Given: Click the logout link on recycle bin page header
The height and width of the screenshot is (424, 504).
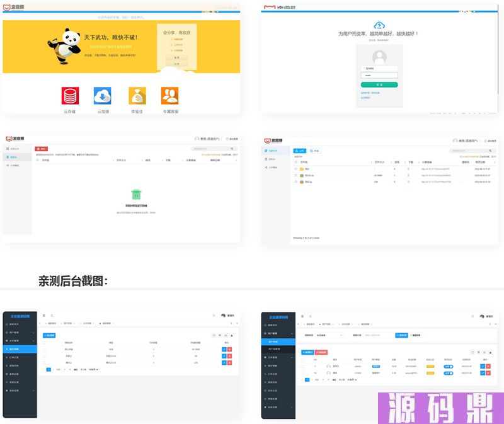Looking at the screenshot, I should pos(232,139).
